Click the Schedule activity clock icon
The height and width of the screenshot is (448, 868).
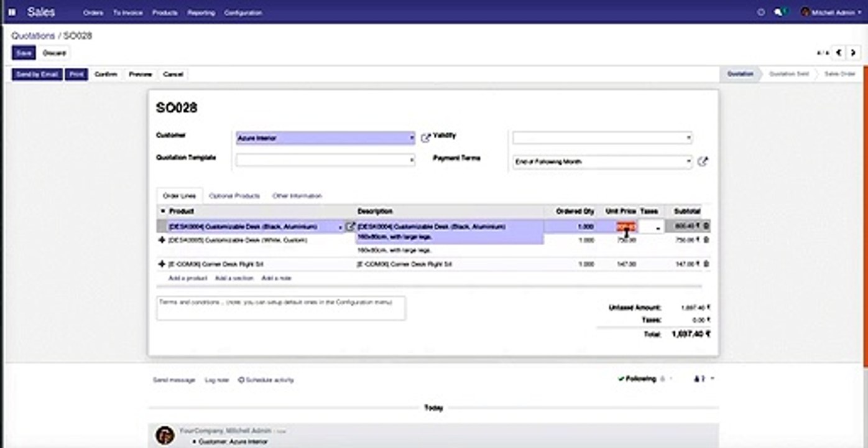[241, 380]
